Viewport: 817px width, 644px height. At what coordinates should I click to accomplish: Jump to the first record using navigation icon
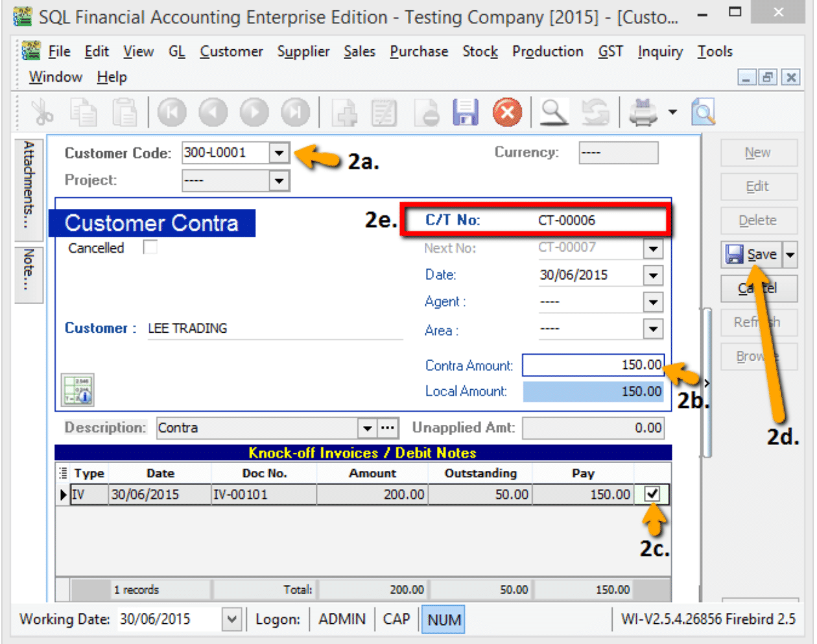(x=171, y=112)
